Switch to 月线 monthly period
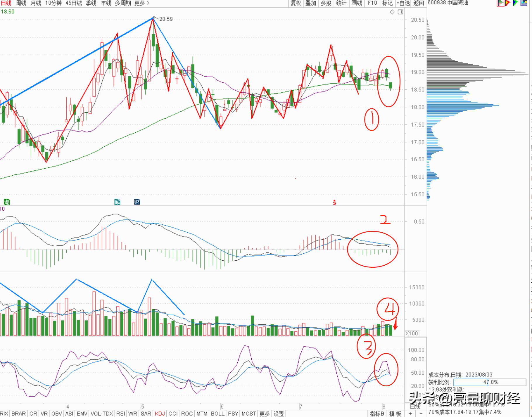The image size is (532, 417). click(36, 3)
